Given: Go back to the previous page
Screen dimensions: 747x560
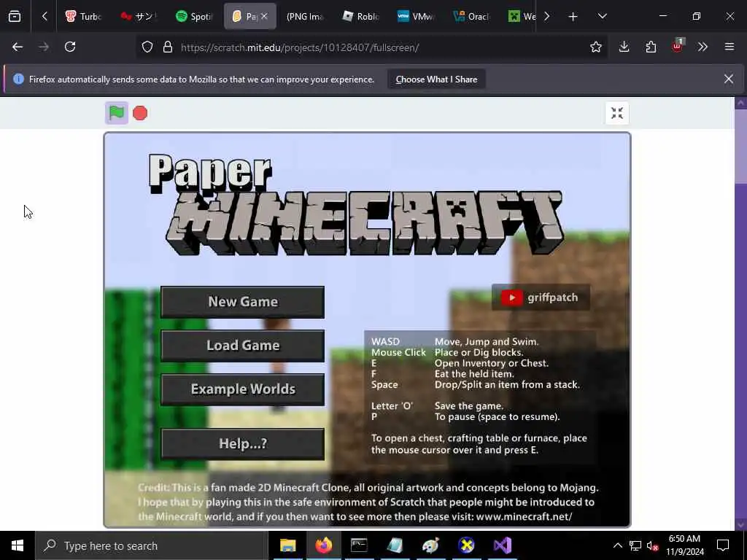Looking at the screenshot, I should (x=18, y=47).
